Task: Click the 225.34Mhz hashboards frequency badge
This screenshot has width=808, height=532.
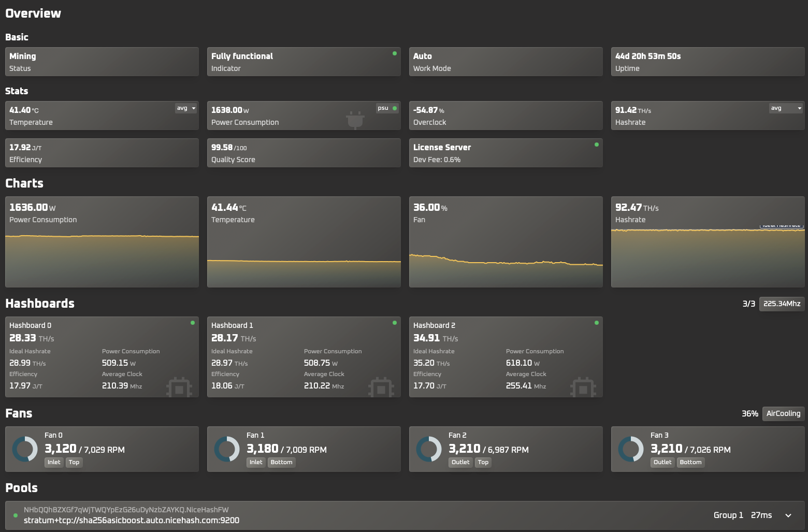Action: point(782,304)
